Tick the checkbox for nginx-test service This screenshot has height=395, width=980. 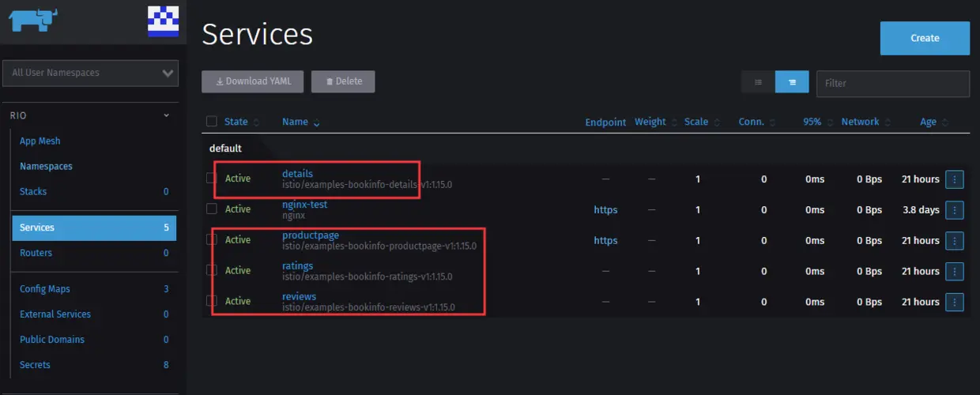click(211, 209)
